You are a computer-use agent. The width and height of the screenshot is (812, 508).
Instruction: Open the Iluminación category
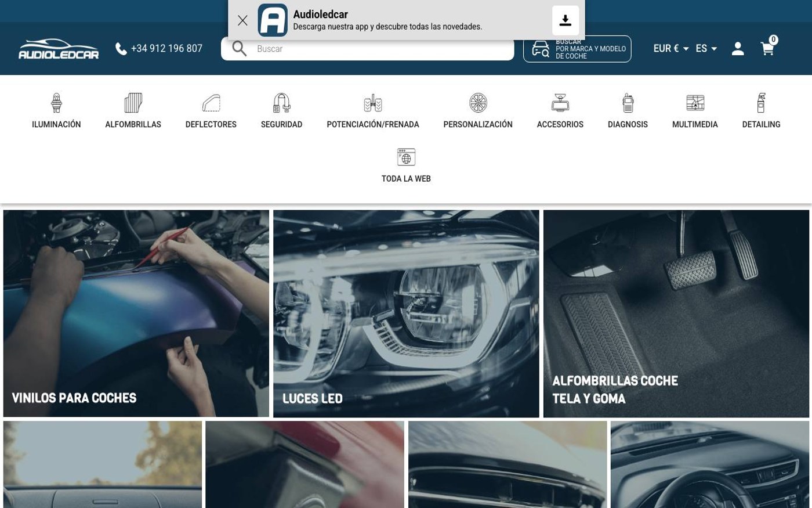pyautogui.click(x=56, y=124)
